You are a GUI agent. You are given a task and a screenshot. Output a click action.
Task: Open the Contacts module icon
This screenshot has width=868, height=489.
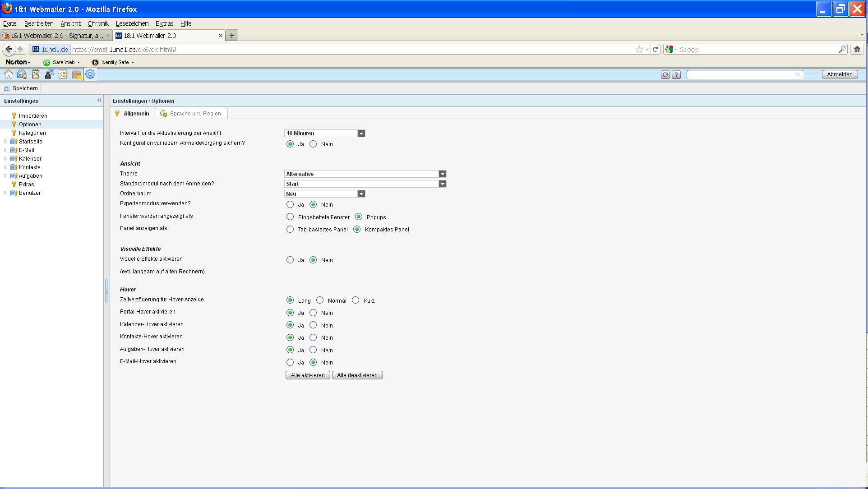[x=49, y=74]
